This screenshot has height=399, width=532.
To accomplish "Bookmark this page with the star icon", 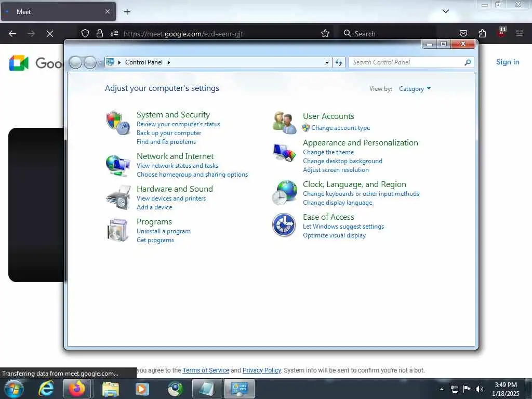I will click(325, 33).
